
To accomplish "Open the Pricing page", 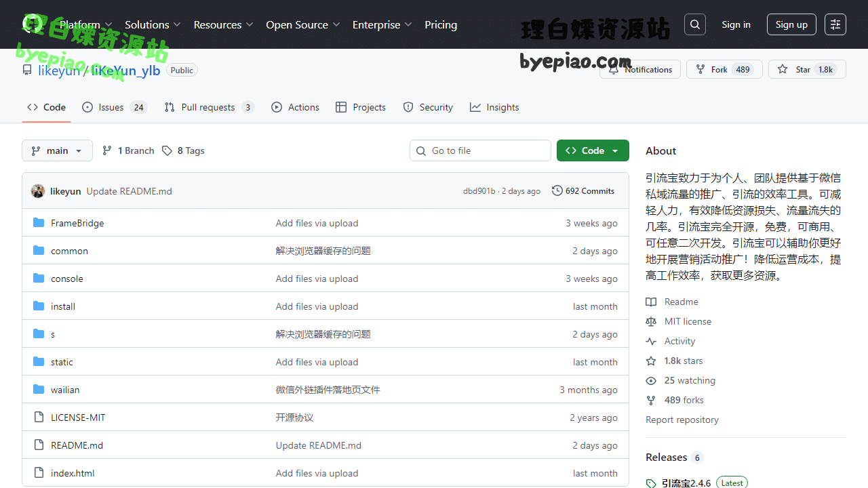I will click(441, 24).
